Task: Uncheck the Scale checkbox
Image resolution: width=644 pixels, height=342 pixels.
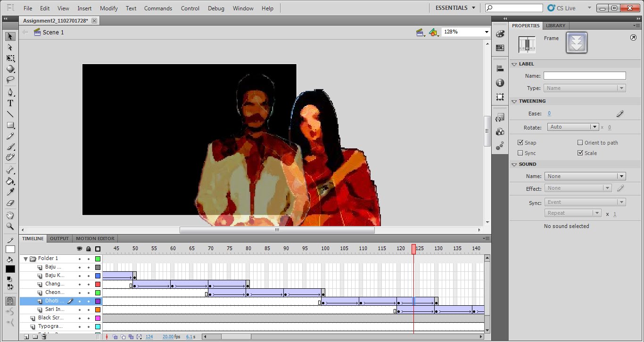Action: (x=580, y=153)
